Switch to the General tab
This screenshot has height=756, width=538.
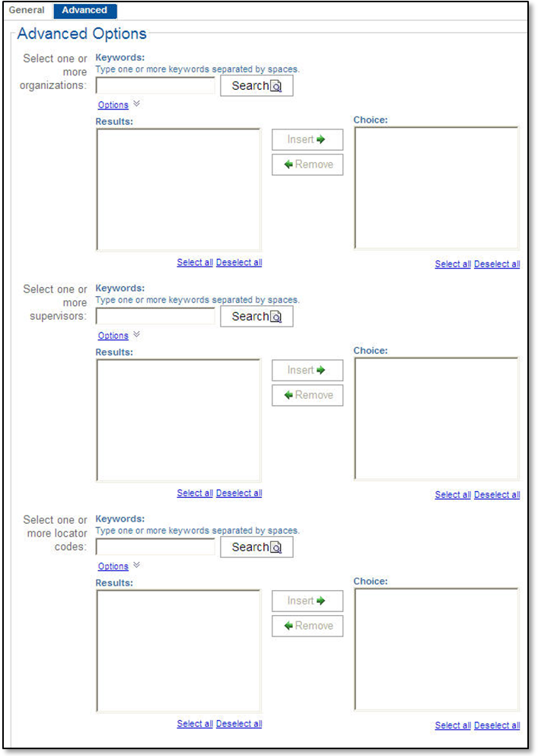tap(27, 11)
